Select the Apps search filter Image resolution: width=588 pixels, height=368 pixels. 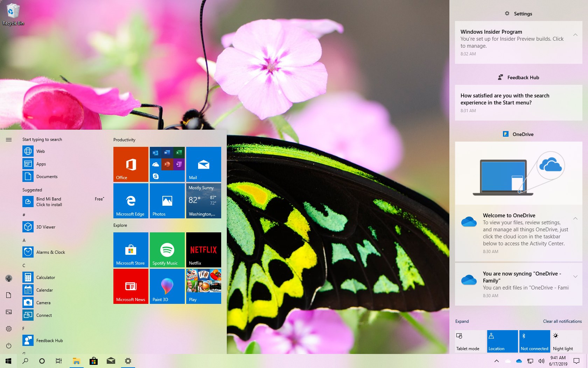41,164
